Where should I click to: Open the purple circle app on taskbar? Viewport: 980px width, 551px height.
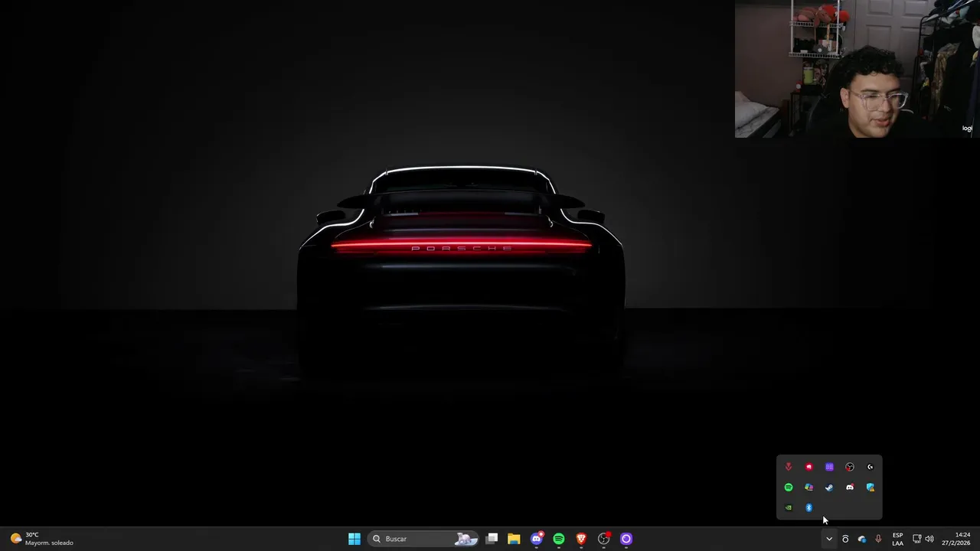[x=626, y=539]
